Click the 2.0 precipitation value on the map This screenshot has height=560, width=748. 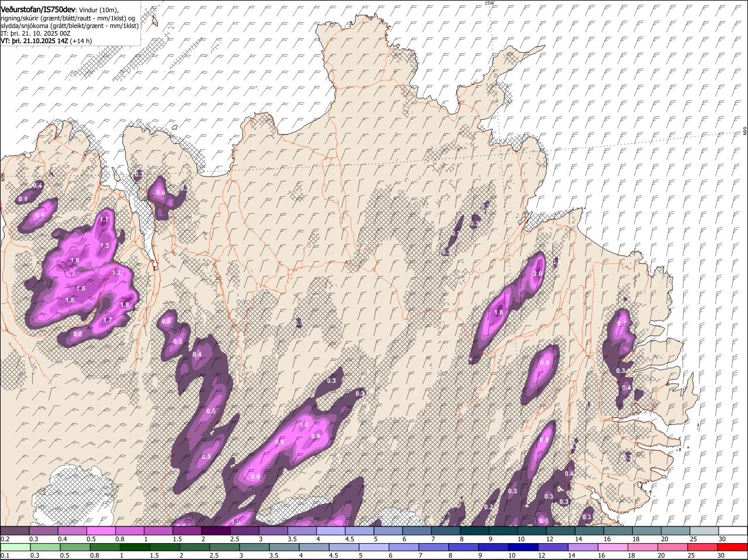[538, 274]
